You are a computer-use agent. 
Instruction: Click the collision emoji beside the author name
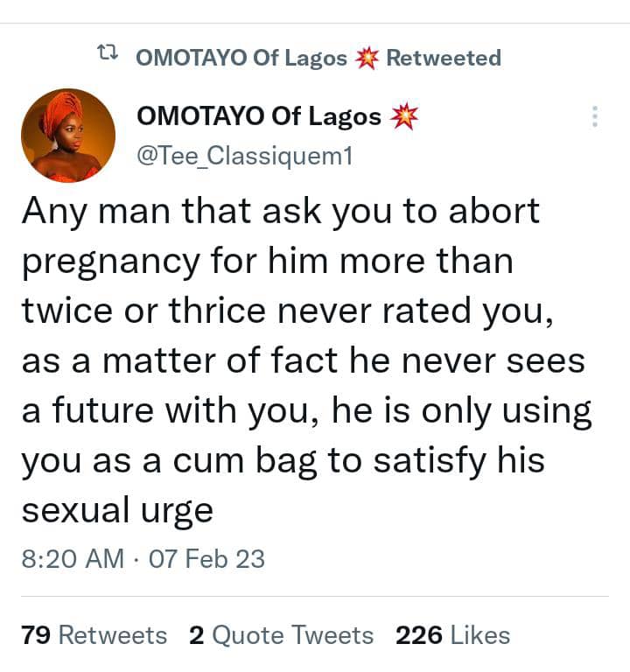404,116
